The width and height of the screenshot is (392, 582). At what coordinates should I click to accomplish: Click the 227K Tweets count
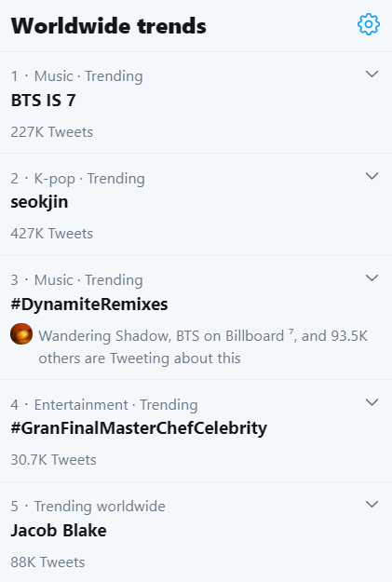(51, 132)
